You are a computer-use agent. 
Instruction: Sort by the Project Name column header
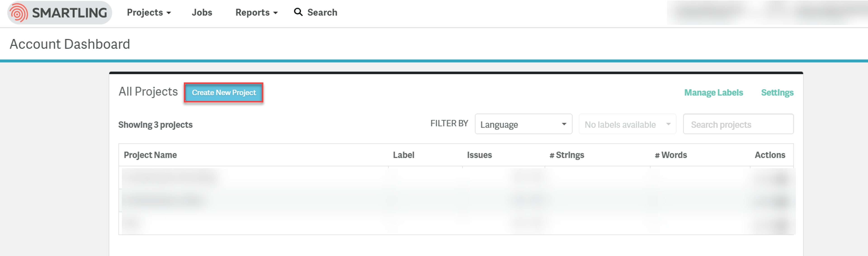click(x=150, y=155)
